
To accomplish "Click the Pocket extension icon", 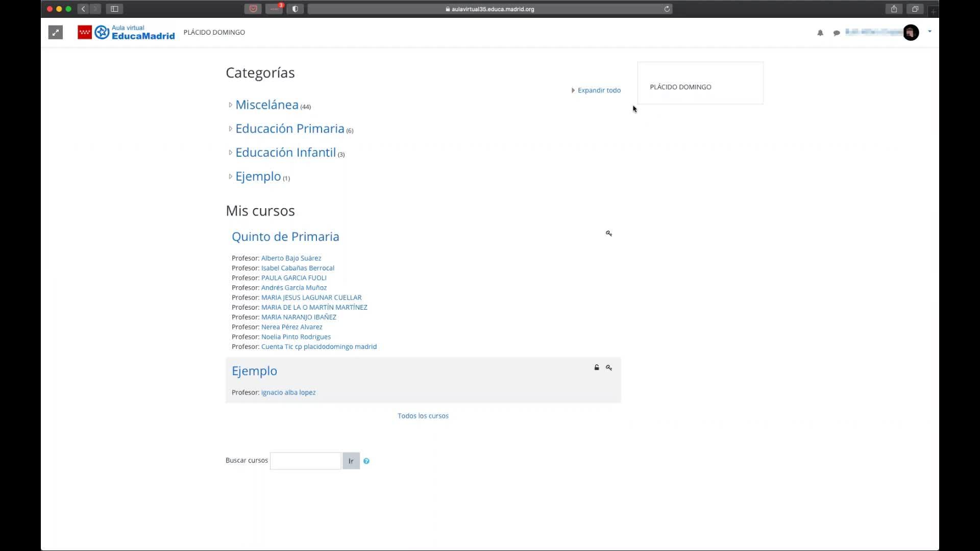I will [253, 9].
